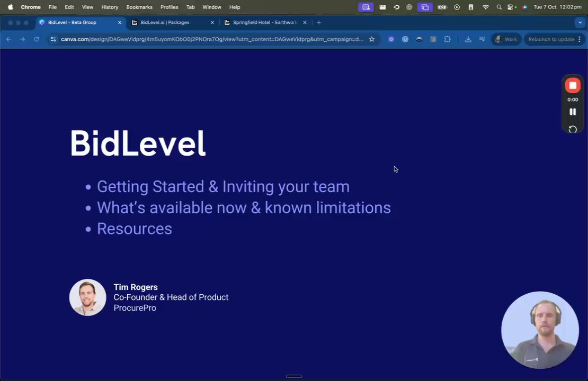Click the BidLevel slide title
The image size is (588, 381).
click(x=138, y=143)
